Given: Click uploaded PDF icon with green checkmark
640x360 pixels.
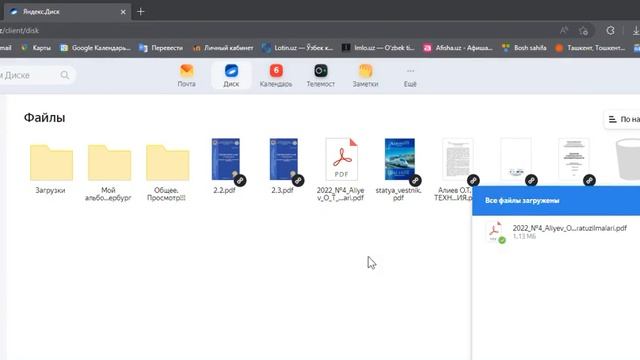Looking at the screenshot, I should point(496,232).
